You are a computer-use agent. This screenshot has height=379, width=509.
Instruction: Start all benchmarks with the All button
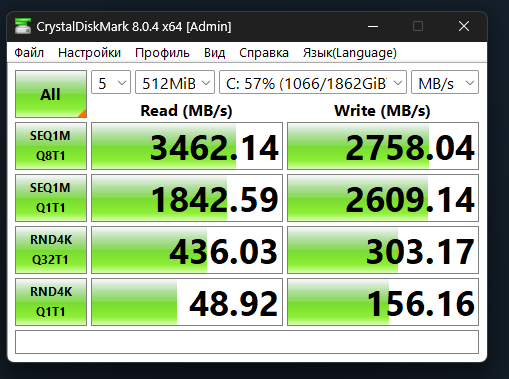(x=51, y=94)
